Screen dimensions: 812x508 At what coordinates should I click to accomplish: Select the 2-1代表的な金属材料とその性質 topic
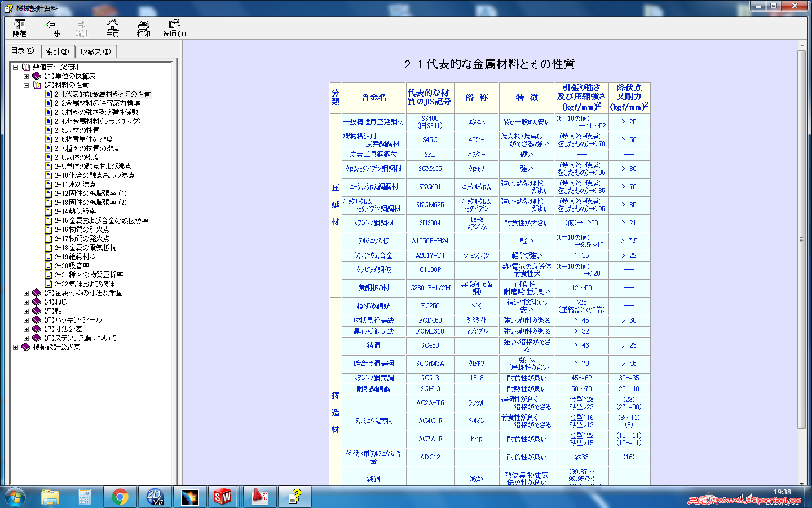[103, 94]
